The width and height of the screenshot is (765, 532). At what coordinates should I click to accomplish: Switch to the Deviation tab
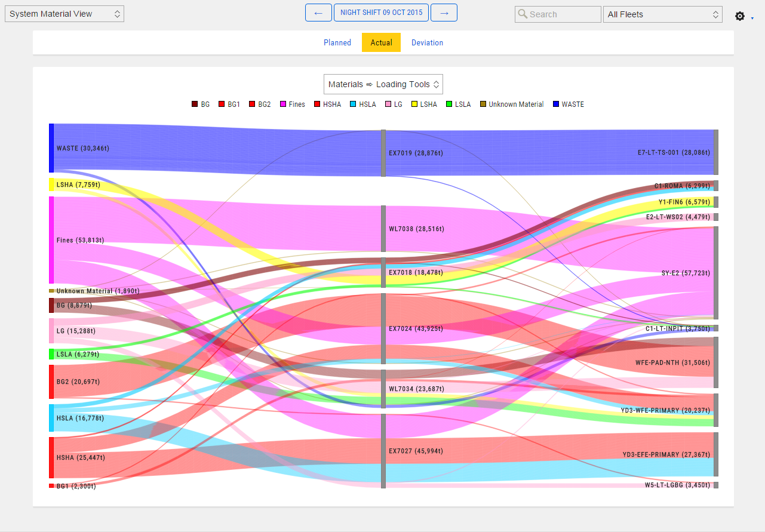[x=427, y=42]
